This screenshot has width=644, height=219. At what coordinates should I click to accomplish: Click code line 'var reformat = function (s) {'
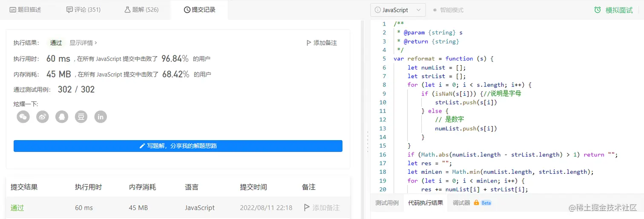coord(443,58)
